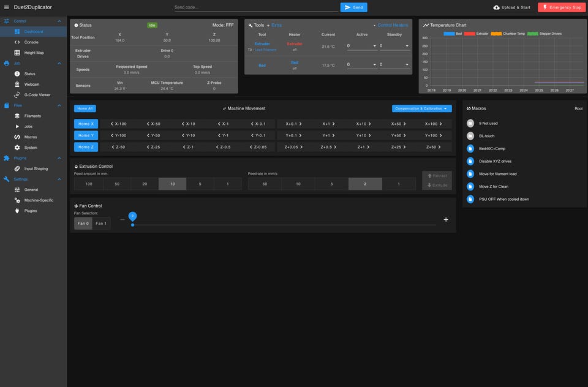The image size is (588, 387).
Task: Click the Emergency Stop button
Action: (x=562, y=7)
